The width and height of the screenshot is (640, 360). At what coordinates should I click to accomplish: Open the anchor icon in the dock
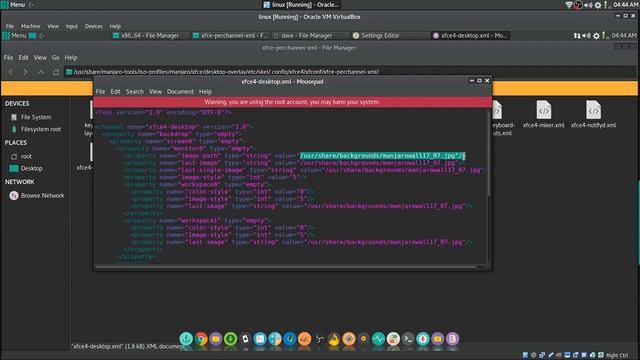tap(186, 338)
